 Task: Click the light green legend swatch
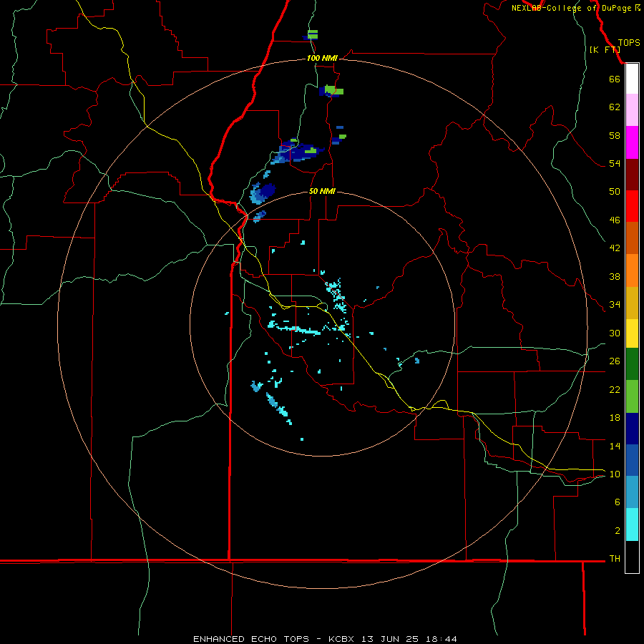632,396
